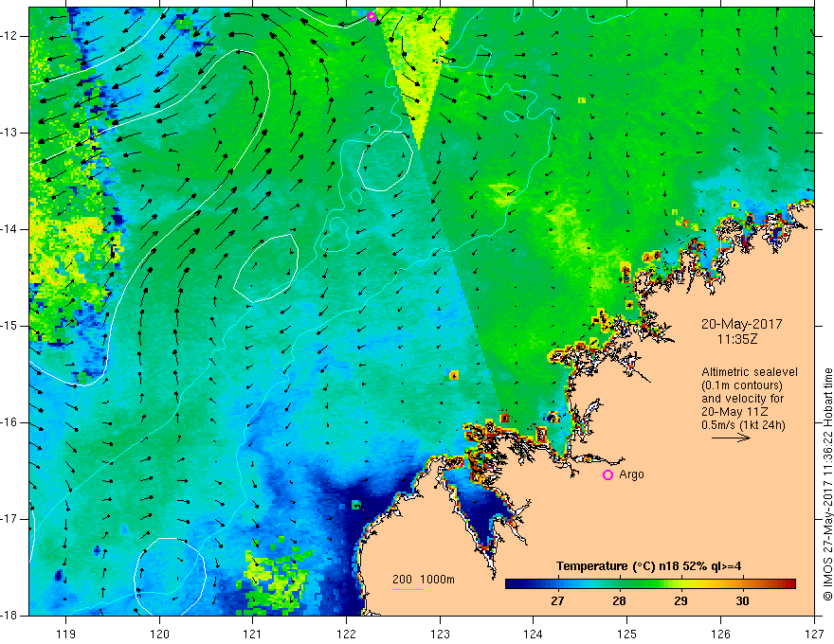Image resolution: width=834 pixels, height=644 pixels.
Task: Click the latitude axis label '-14'
Action: [10, 229]
